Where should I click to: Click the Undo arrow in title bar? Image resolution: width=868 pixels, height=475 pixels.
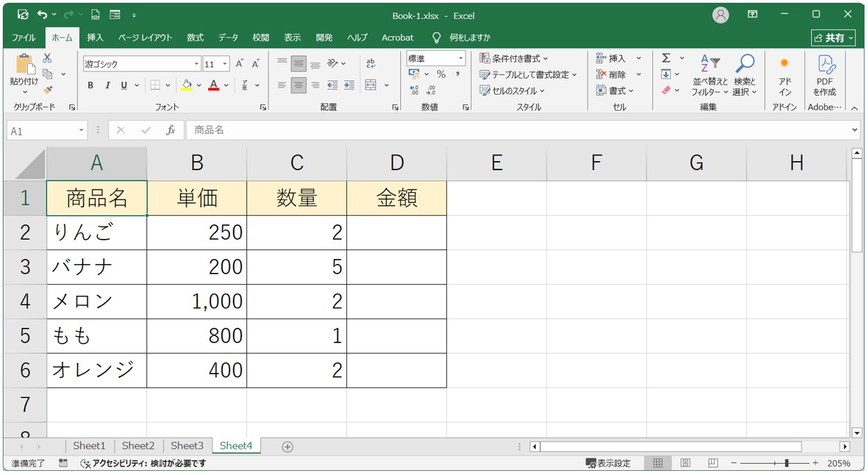43,15
